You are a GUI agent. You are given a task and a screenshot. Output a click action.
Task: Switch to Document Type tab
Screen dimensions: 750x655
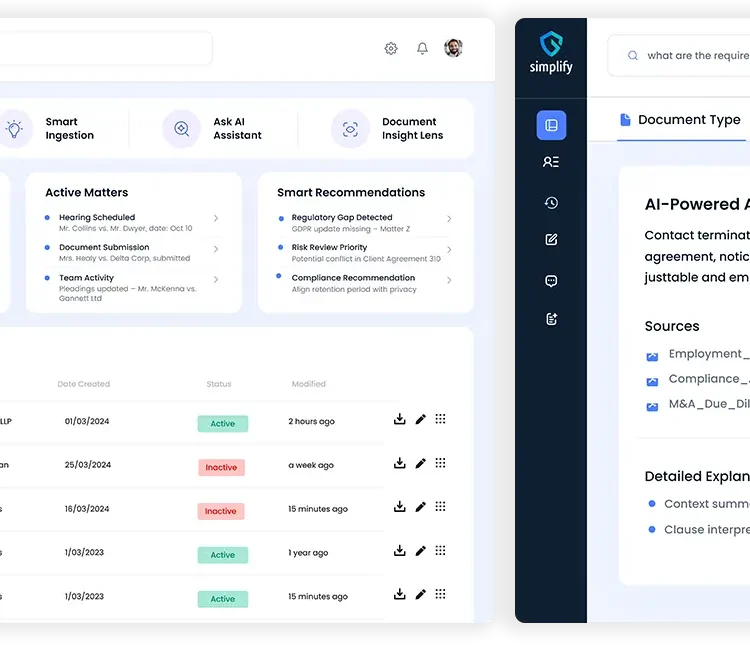click(681, 120)
